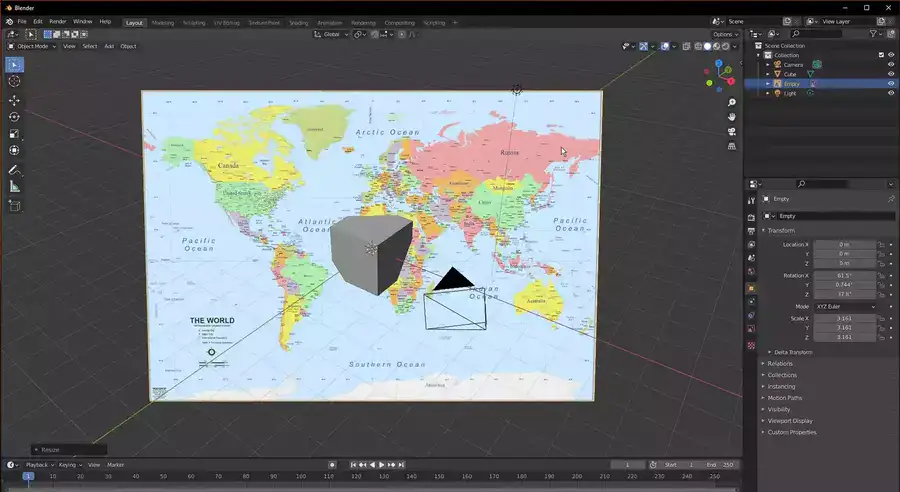The width and height of the screenshot is (900, 492).
Task: Activate the Transform tool
Action: pyautogui.click(x=14, y=150)
